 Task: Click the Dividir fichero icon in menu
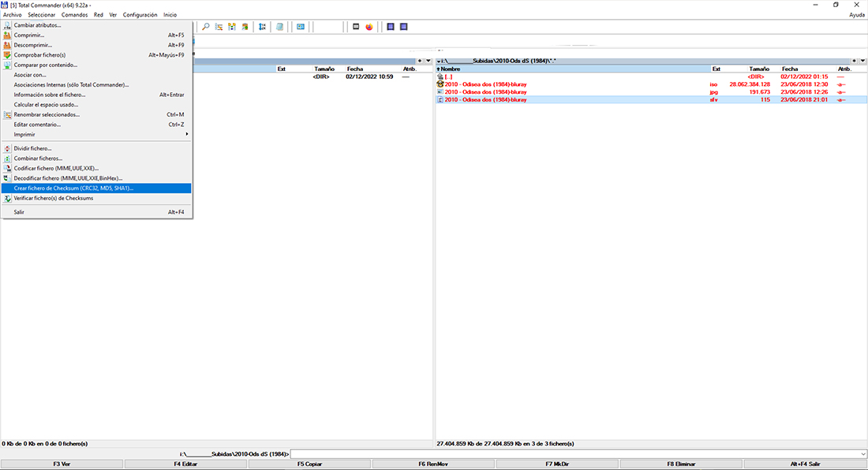click(x=7, y=148)
